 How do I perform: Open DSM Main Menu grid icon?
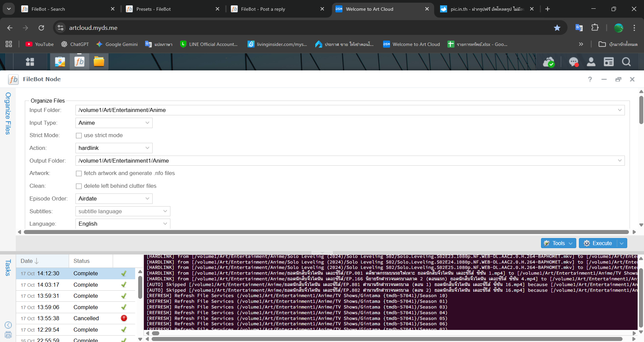pos(30,62)
